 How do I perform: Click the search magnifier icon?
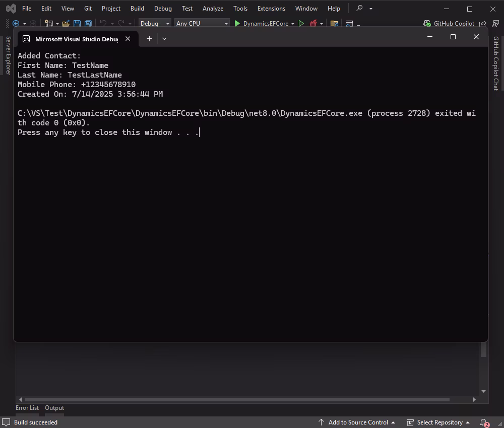click(x=359, y=8)
